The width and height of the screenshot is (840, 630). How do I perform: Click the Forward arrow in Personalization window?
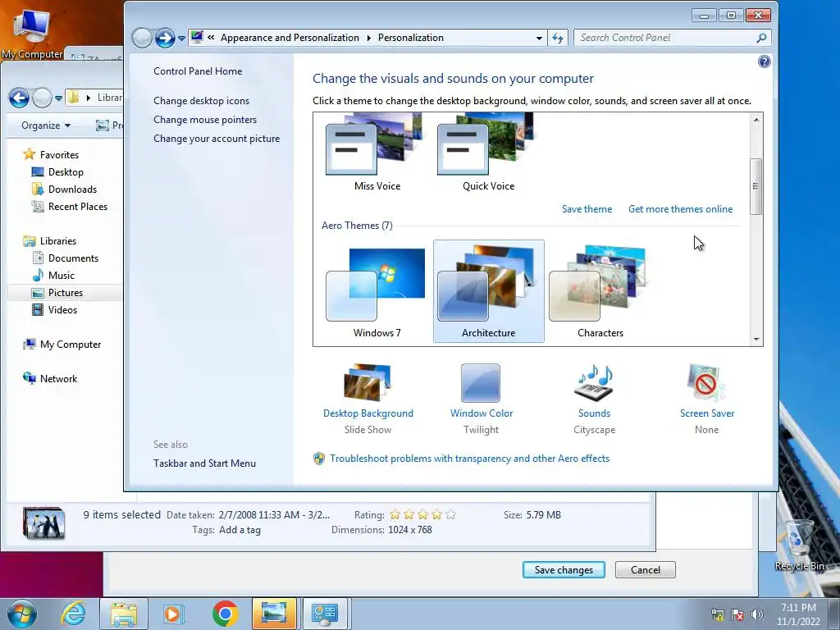click(x=165, y=38)
